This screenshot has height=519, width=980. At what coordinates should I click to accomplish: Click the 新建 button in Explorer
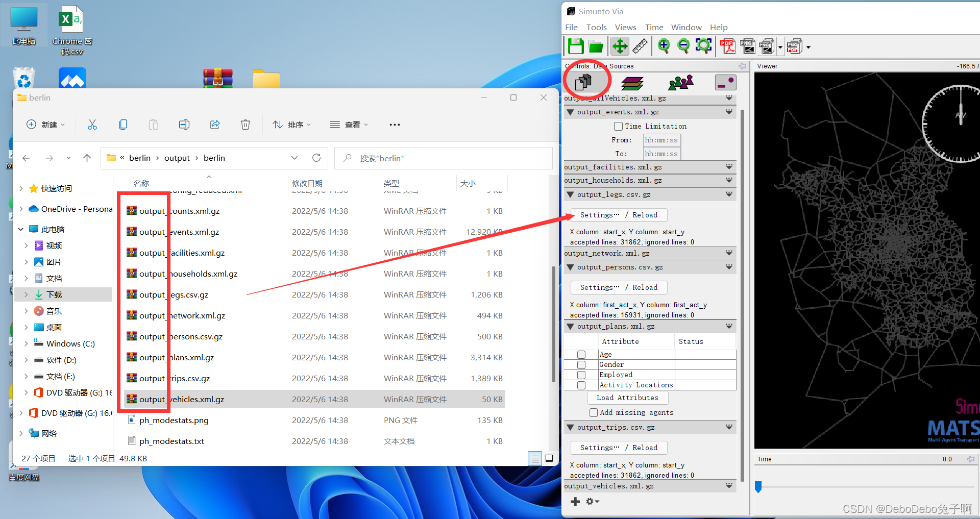pos(45,125)
